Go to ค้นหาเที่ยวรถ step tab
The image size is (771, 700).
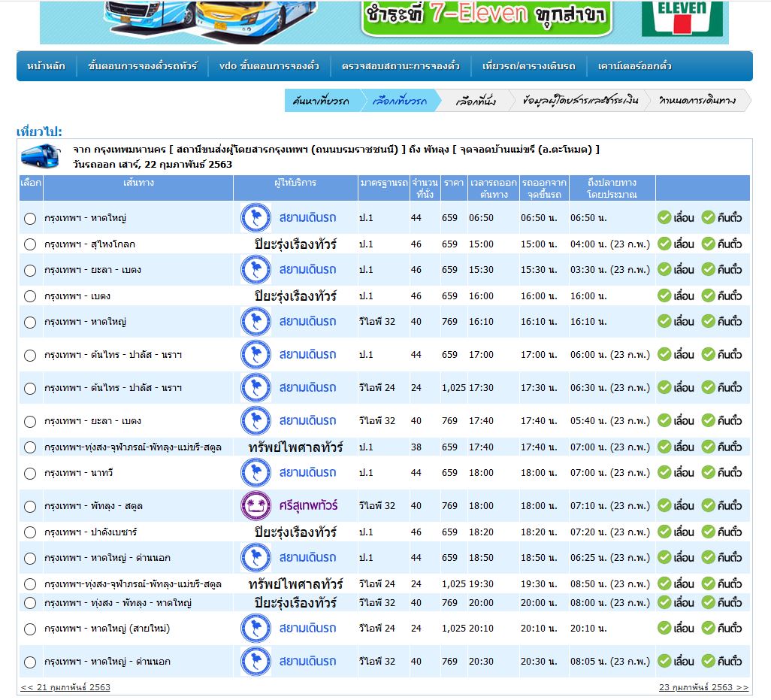pos(321,101)
